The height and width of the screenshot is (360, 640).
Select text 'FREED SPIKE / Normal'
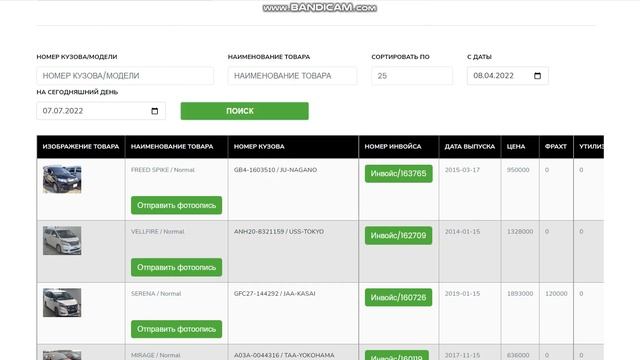tap(163, 170)
